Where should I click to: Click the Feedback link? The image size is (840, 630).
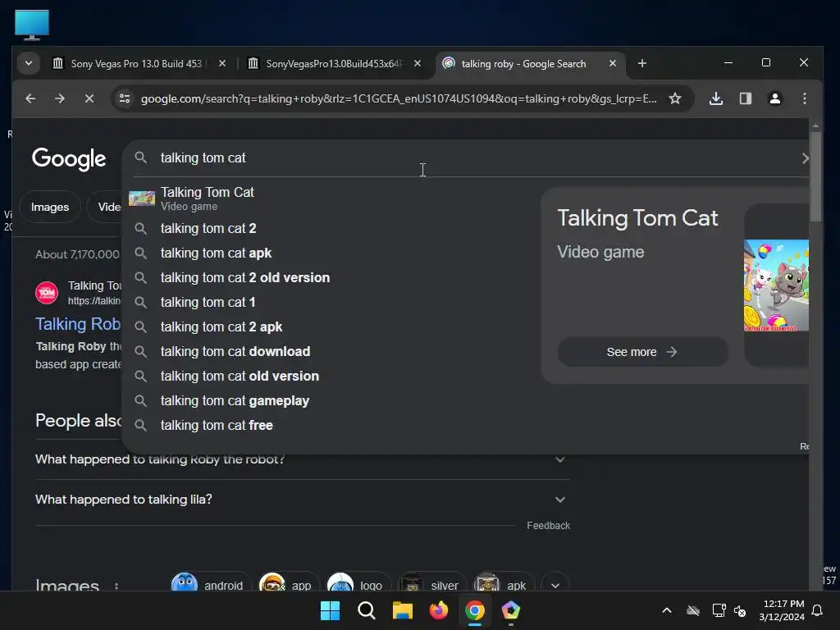[x=548, y=526]
